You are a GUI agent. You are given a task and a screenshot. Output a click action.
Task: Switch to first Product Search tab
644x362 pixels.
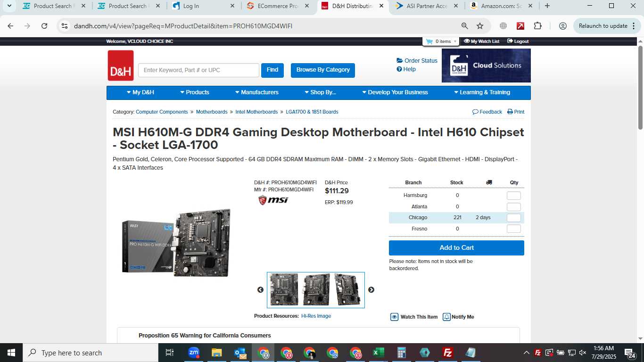[x=54, y=6]
